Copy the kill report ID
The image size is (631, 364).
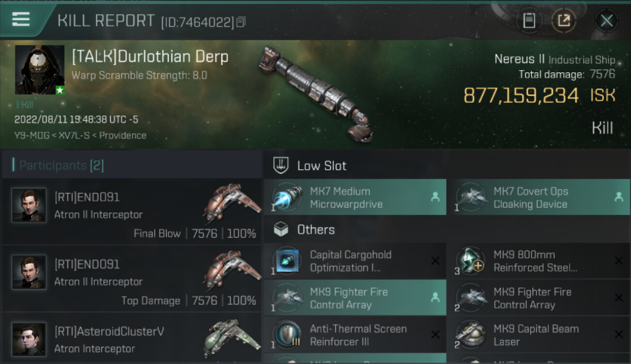point(241,22)
